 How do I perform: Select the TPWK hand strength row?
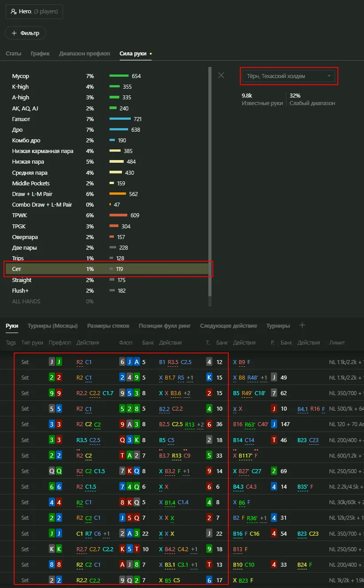pyautogui.click(x=20, y=216)
